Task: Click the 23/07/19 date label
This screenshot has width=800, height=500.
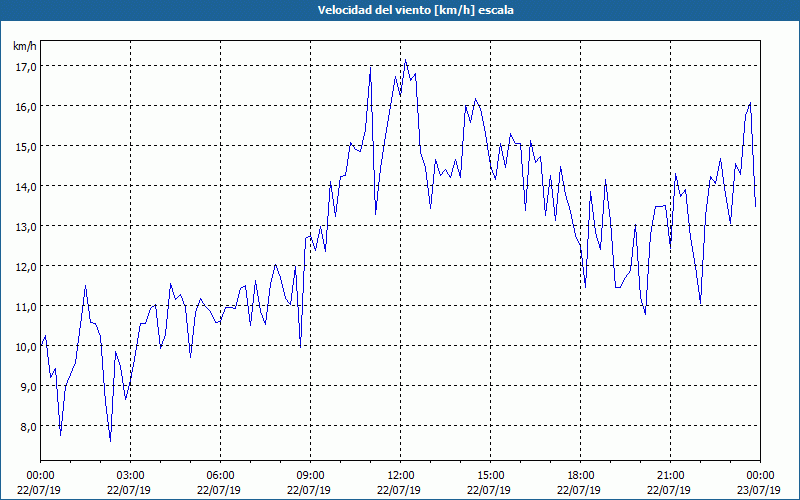Action: 760,490
